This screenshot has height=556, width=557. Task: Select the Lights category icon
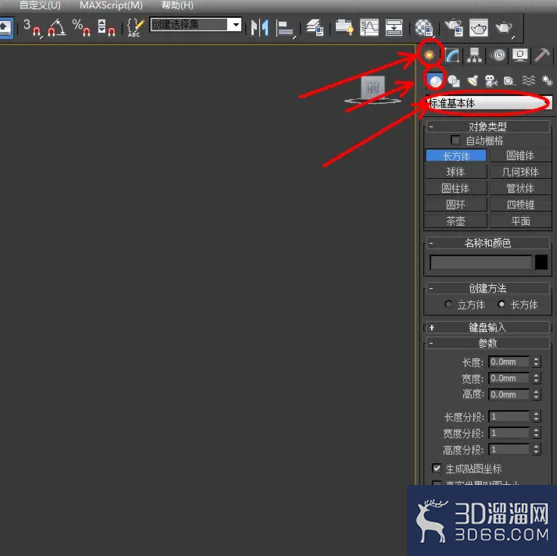click(472, 81)
